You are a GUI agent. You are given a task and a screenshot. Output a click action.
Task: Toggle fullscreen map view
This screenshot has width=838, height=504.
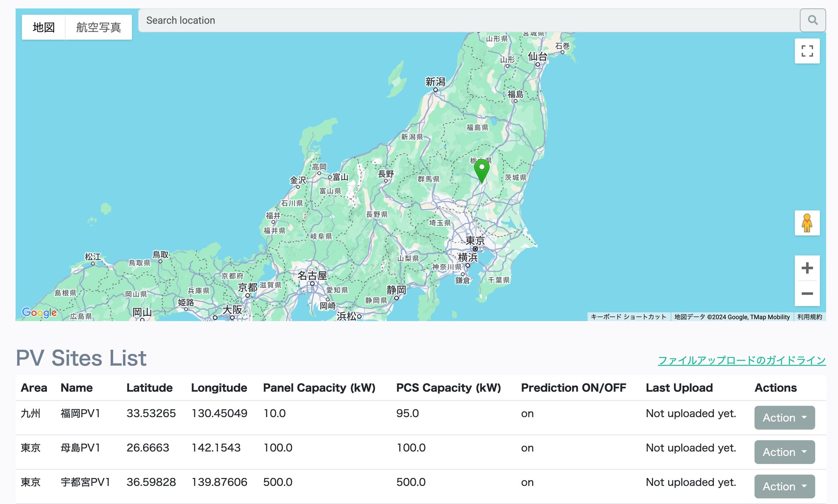point(807,51)
